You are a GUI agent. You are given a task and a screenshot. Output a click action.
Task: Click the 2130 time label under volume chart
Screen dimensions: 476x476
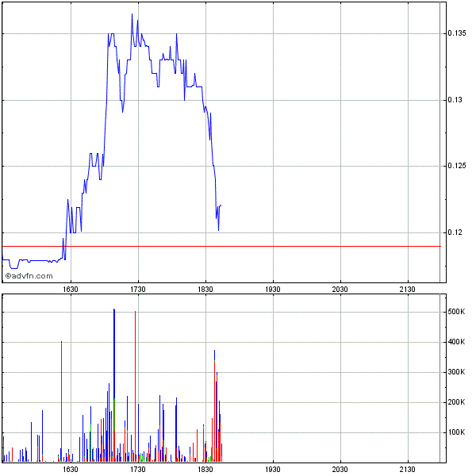tap(408, 470)
